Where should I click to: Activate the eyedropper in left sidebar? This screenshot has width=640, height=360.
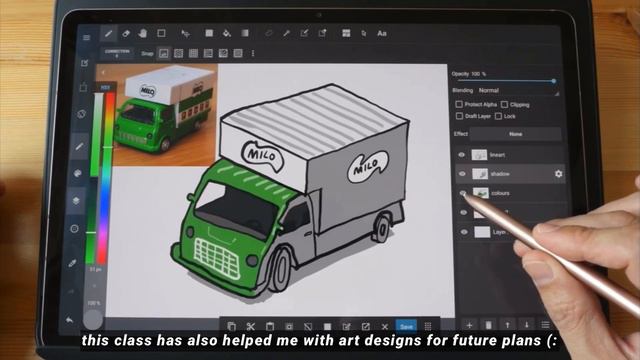[x=73, y=263]
